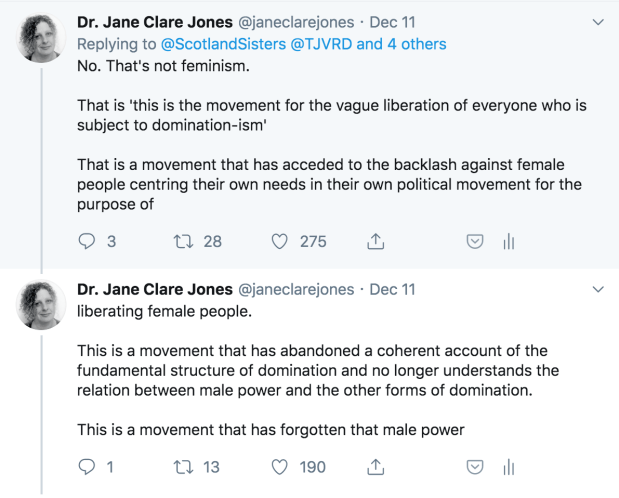Retweet the second tweet with 13 retweets

tap(183, 467)
